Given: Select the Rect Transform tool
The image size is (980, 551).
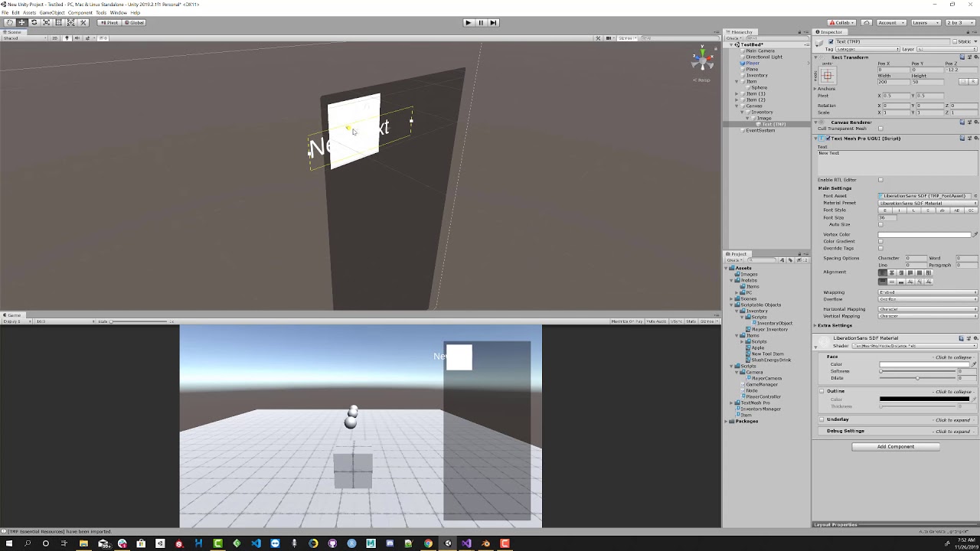Looking at the screenshot, I should pyautogui.click(x=59, y=22).
